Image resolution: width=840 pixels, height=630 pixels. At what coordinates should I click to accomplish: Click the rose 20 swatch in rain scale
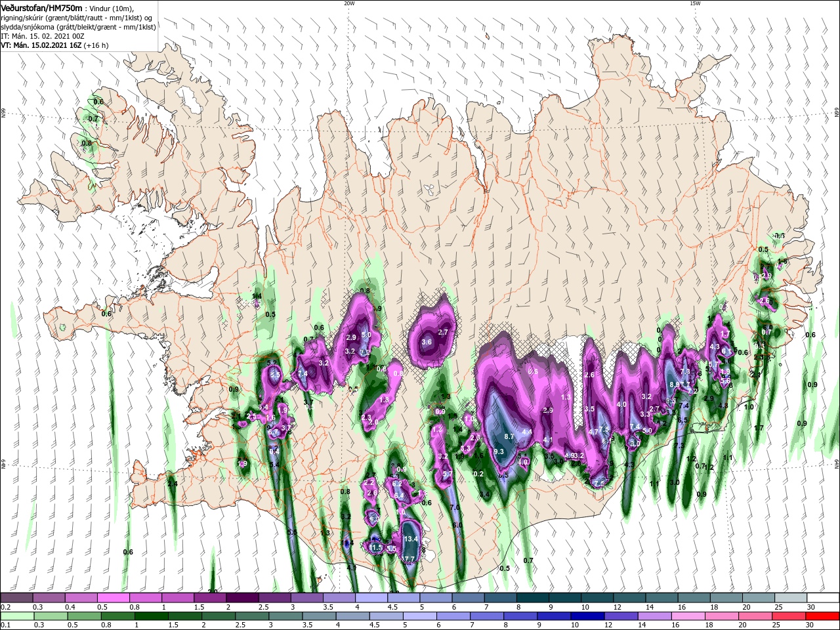tap(755, 616)
